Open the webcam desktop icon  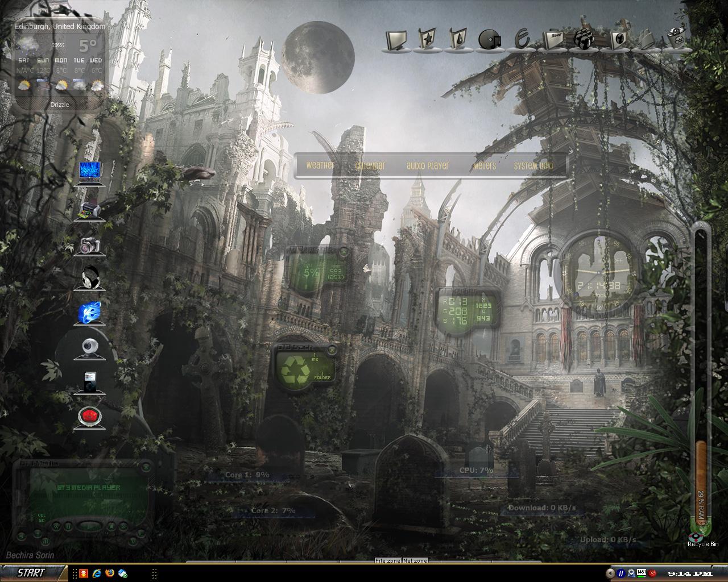90,348
